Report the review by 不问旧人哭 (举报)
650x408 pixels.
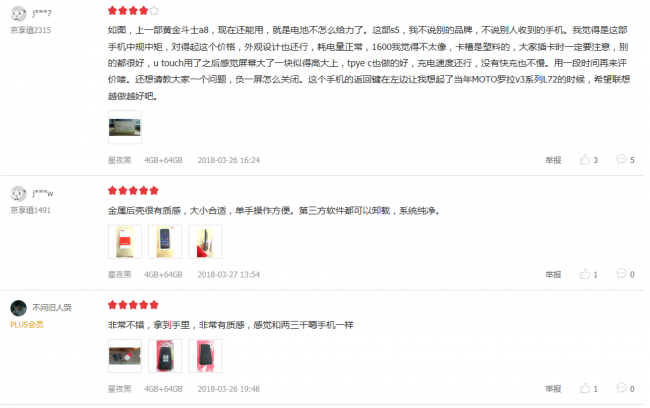coord(553,389)
